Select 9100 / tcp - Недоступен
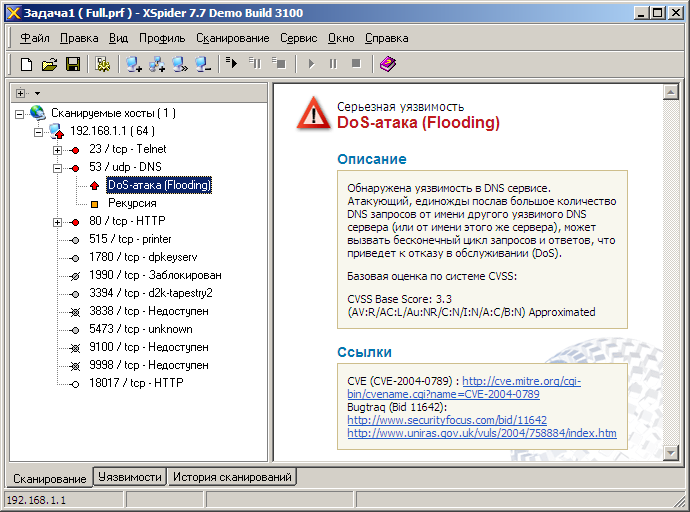 click(149, 347)
